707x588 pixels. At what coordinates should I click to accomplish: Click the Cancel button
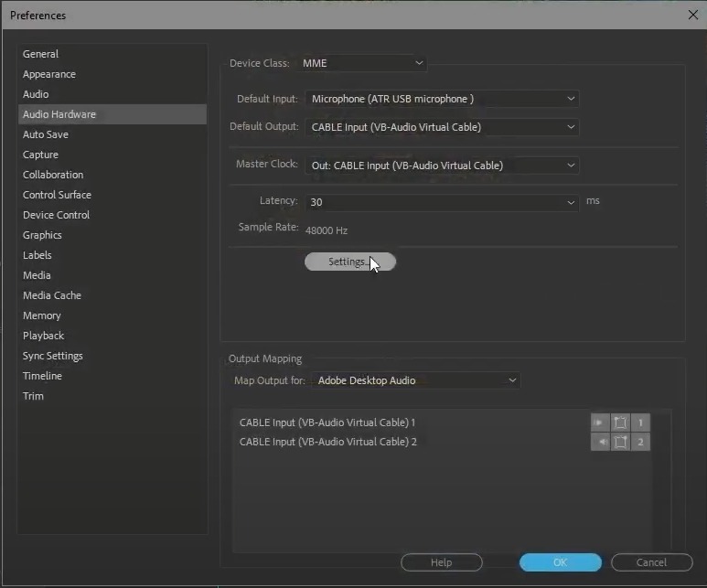(x=651, y=562)
